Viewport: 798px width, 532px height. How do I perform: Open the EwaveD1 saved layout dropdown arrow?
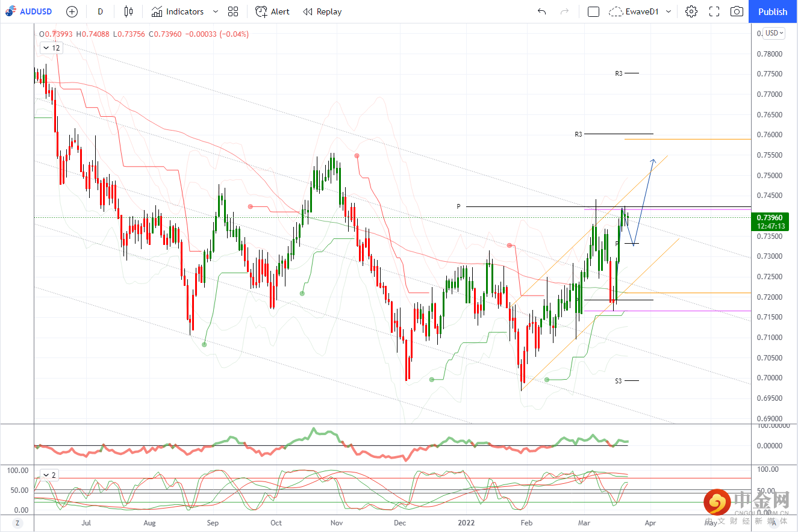pyautogui.click(x=669, y=11)
